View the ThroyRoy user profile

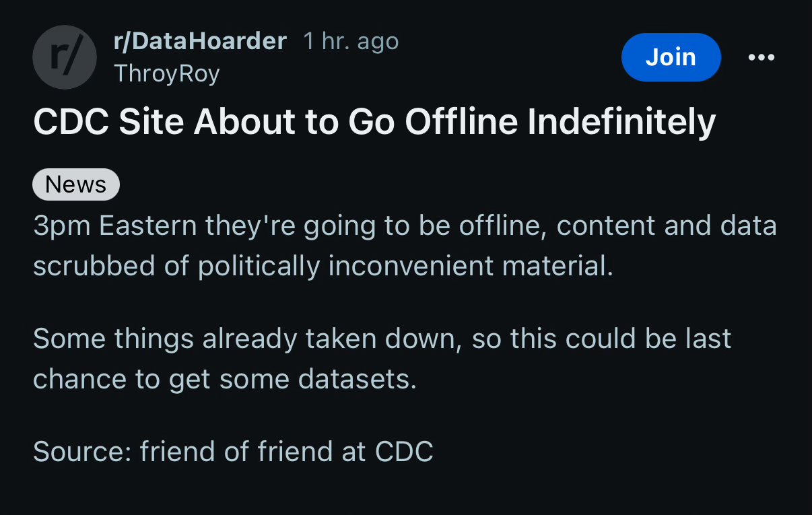coord(167,73)
